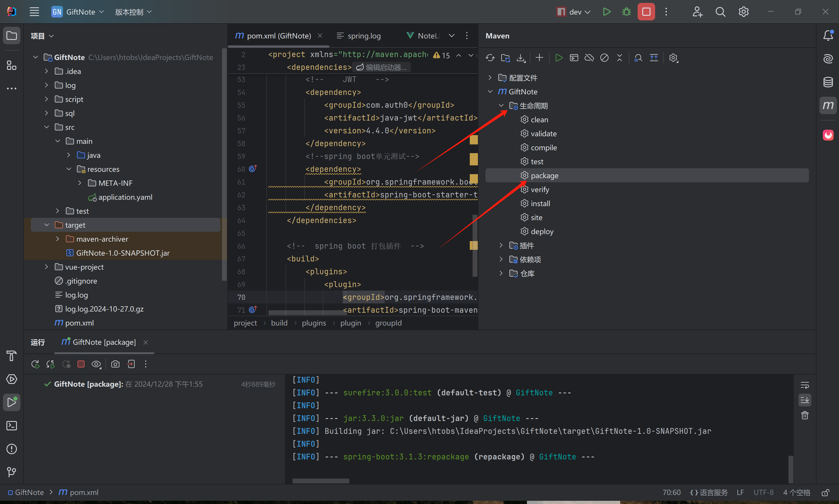The height and width of the screenshot is (504, 839).
Task: Expand the 插件 node in Maven
Action: (x=501, y=245)
